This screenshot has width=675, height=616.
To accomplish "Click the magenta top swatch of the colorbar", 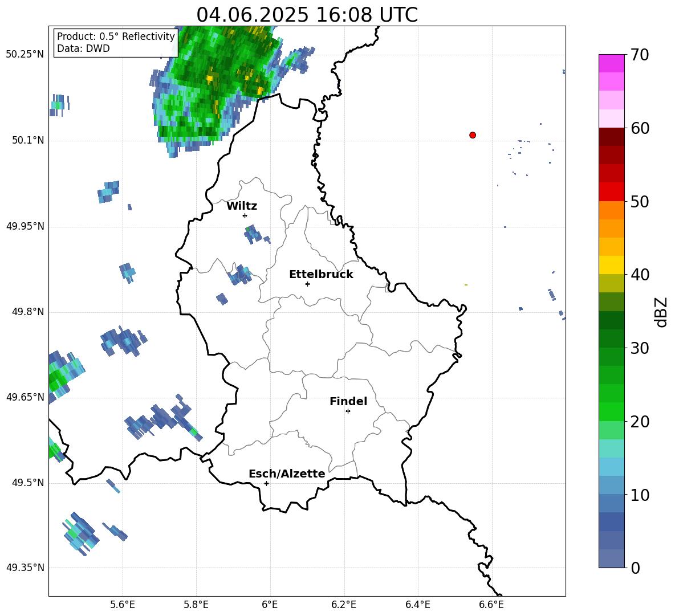I will coord(611,63).
